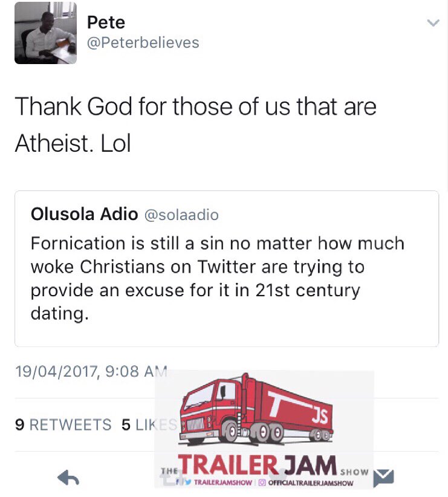Click the 19/04/2017 timestamp
This screenshot has width=448, height=497.
(91, 371)
